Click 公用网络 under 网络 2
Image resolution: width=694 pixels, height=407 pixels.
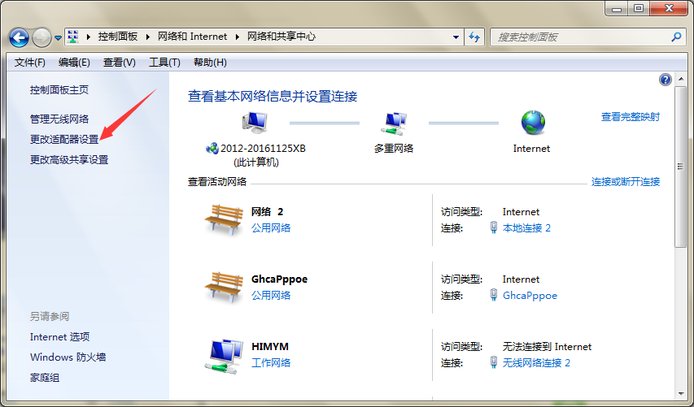pyautogui.click(x=271, y=228)
